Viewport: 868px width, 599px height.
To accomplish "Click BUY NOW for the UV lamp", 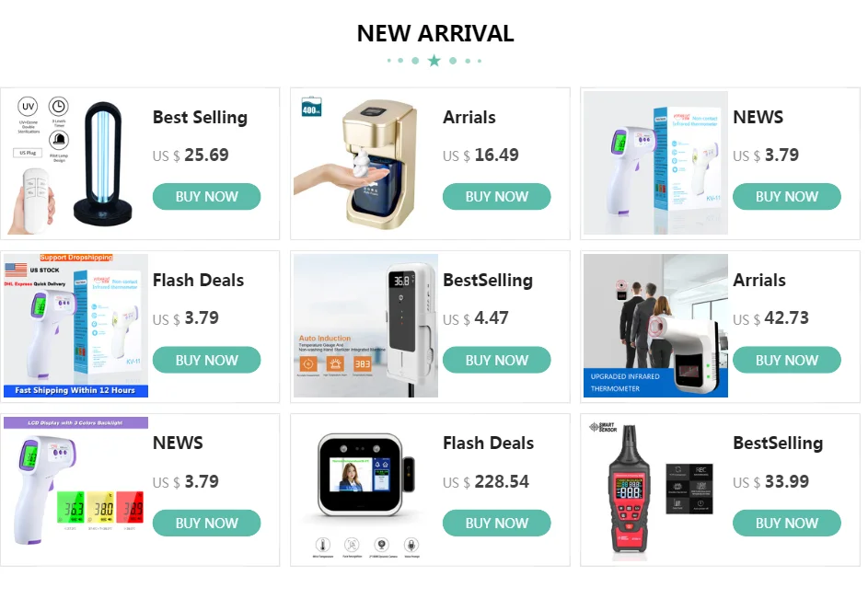I will [206, 197].
